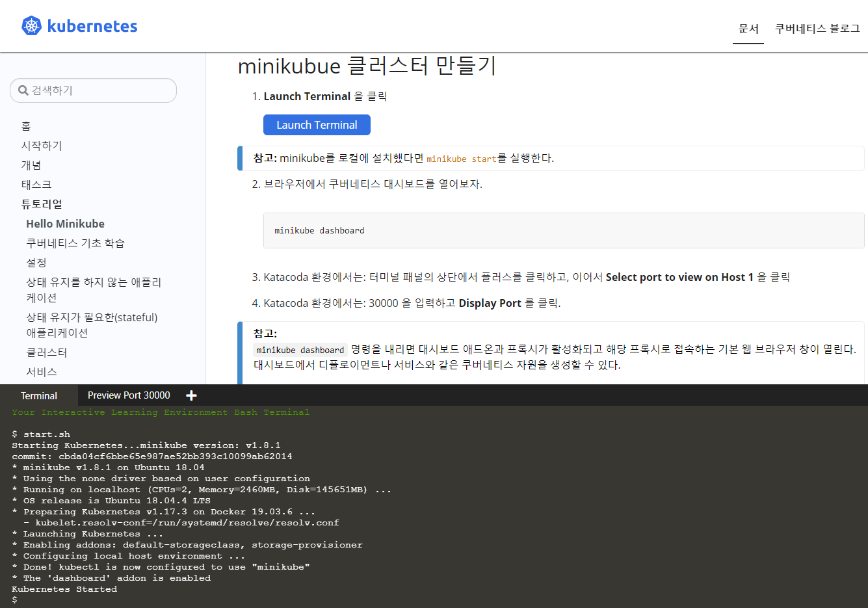Click the Launching Kubernetes terminal line
Image resolution: width=868 pixels, height=608 pixels.
87,534
